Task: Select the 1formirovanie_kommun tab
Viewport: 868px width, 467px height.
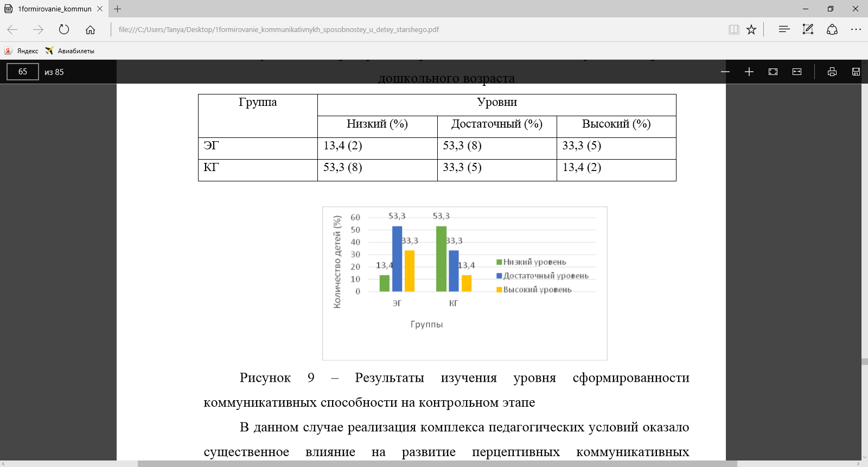Action: pos(54,9)
